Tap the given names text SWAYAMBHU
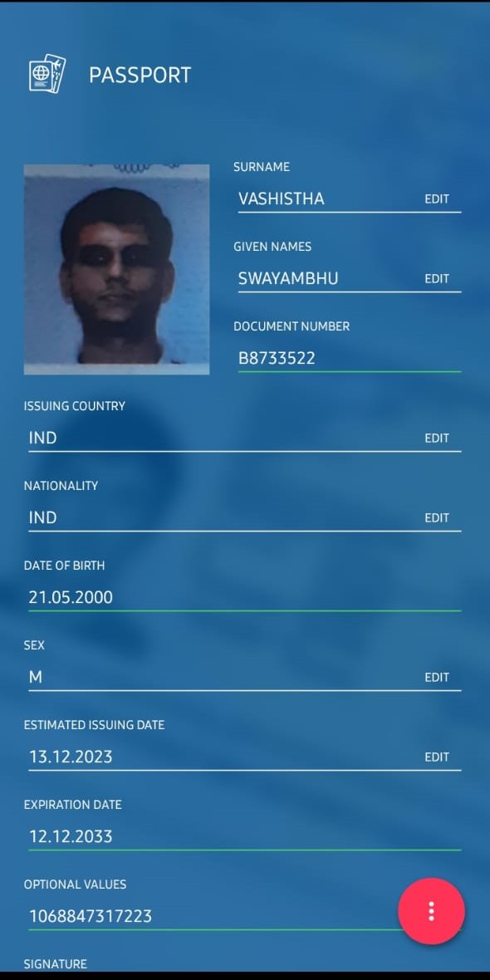 coord(288,279)
